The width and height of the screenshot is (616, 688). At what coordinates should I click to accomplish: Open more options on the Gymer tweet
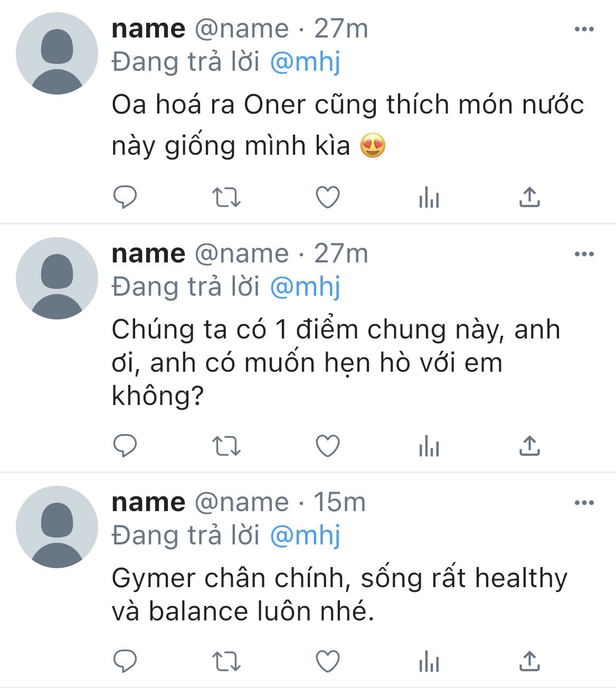584,503
